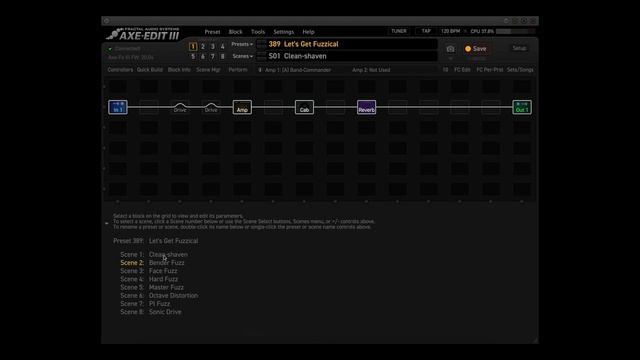Open Sets/Songs

(520, 70)
